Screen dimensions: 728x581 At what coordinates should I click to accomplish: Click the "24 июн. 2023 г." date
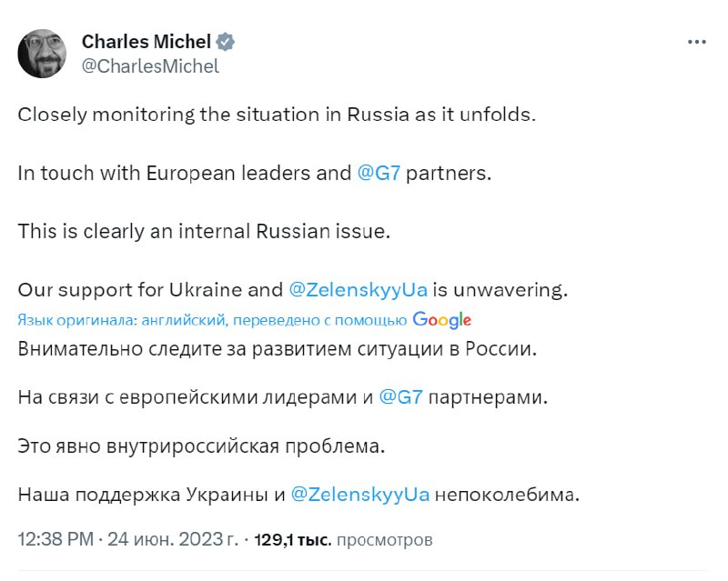pos(167,540)
